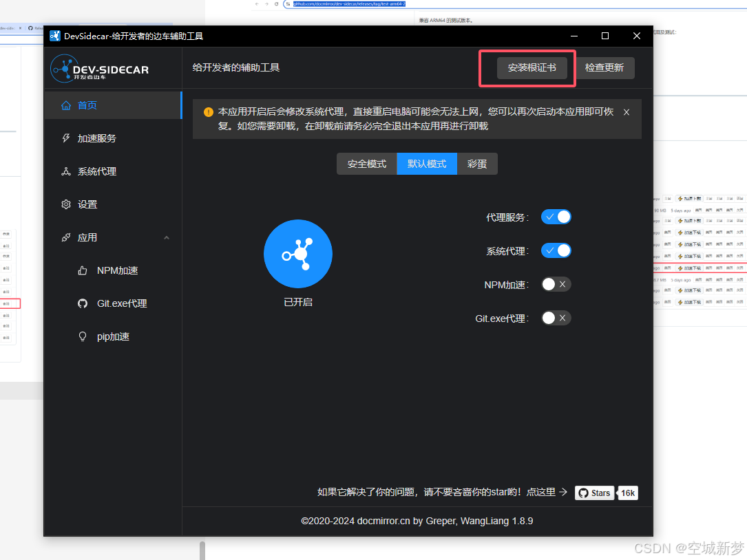747x560 pixels.
Task: Click the GitHub Stars badge
Action: (595, 493)
